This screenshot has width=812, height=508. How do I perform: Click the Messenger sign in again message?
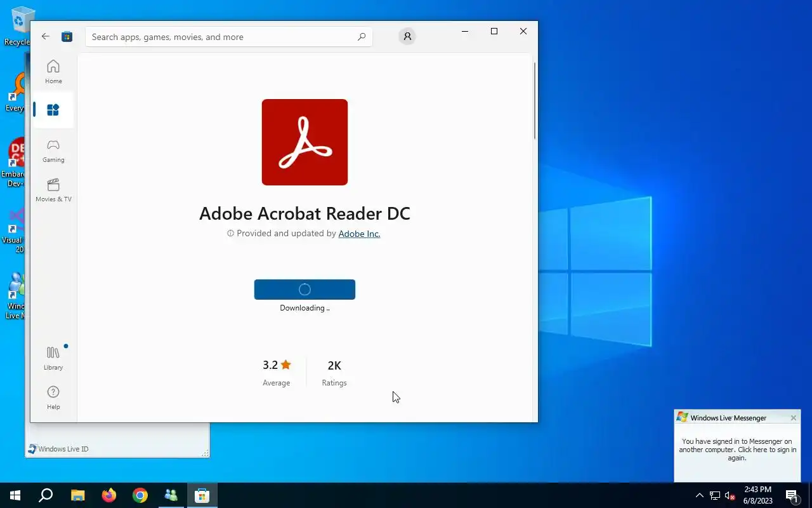coord(737,450)
